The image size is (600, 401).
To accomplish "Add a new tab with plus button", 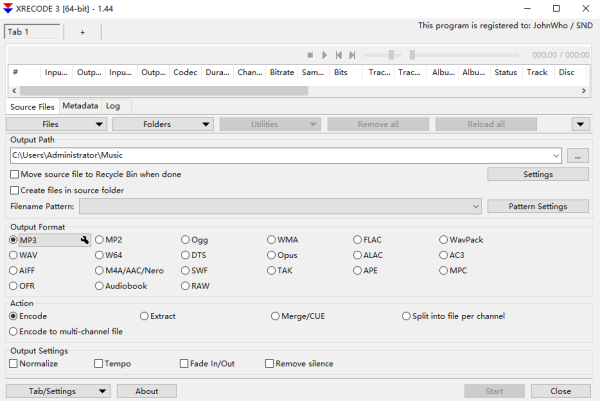I will 82,33.
